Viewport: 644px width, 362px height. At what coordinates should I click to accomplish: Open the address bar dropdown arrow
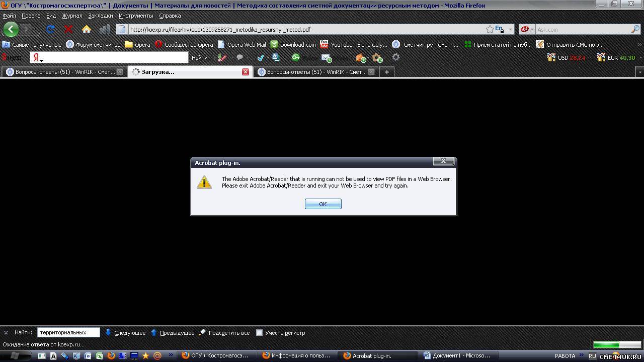(x=510, y=29)
